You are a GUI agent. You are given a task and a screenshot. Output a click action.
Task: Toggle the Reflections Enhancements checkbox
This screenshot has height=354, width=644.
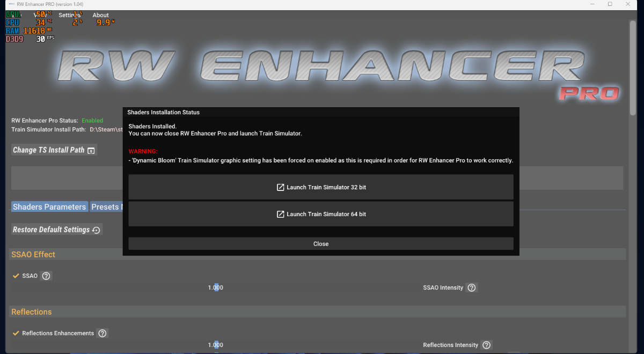point(16,333)
